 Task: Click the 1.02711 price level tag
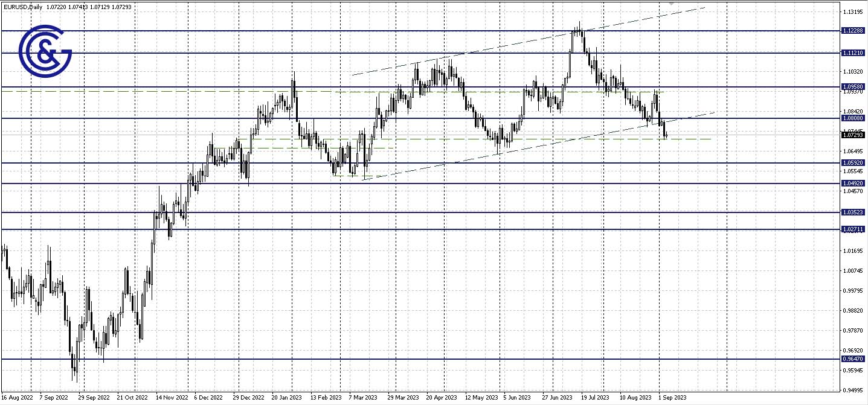(854, 229)
